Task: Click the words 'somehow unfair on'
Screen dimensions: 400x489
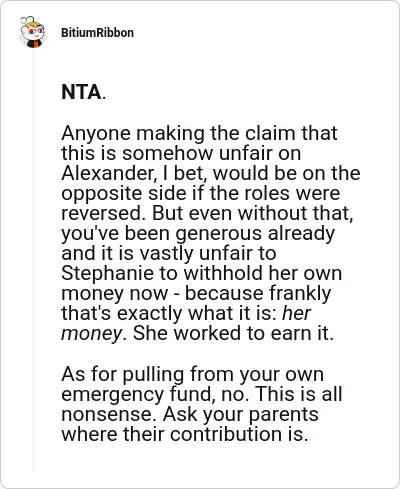Action: (211, 154)
